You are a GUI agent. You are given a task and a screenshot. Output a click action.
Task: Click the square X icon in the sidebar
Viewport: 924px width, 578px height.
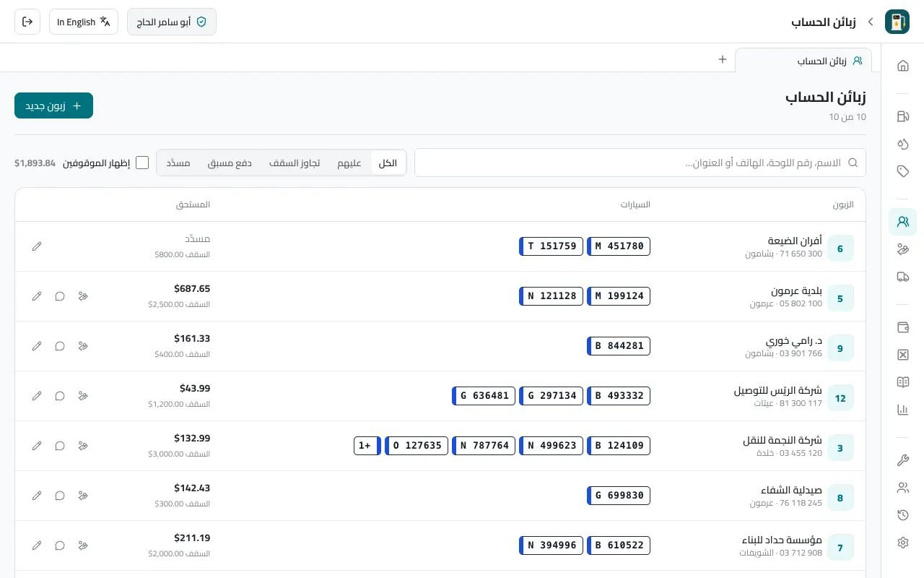point(902,355)
